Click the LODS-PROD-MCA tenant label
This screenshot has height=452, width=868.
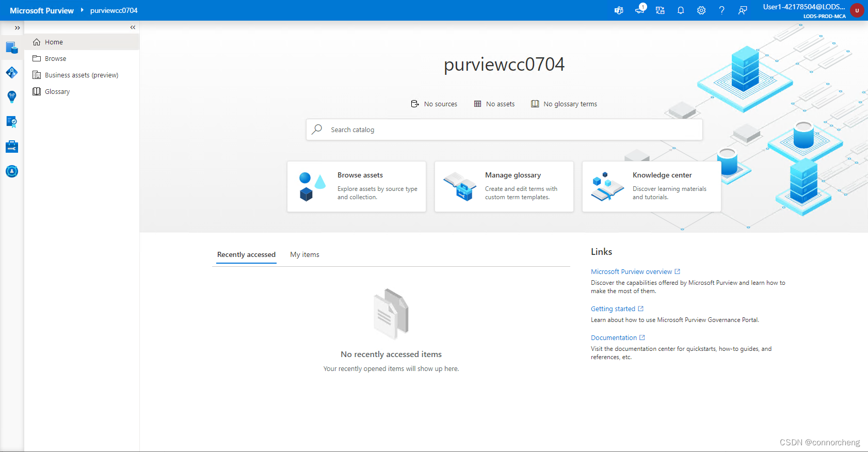tap(825, 16)
